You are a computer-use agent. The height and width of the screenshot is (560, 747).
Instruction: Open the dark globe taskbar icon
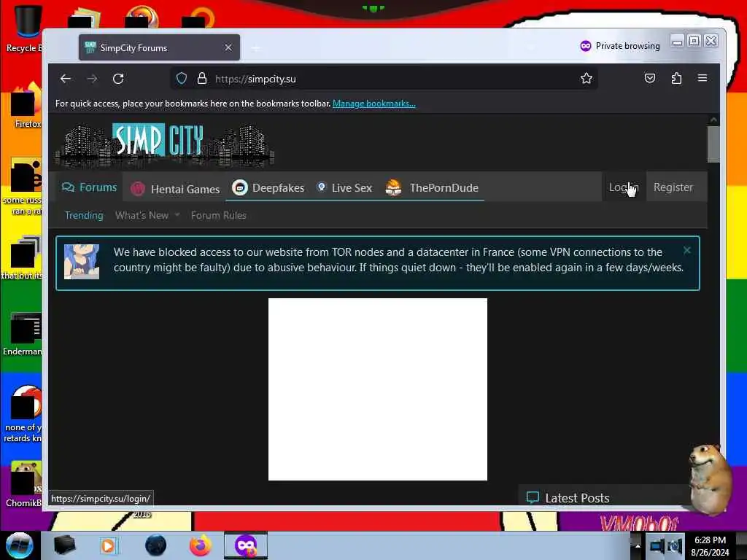click(155, 545)
